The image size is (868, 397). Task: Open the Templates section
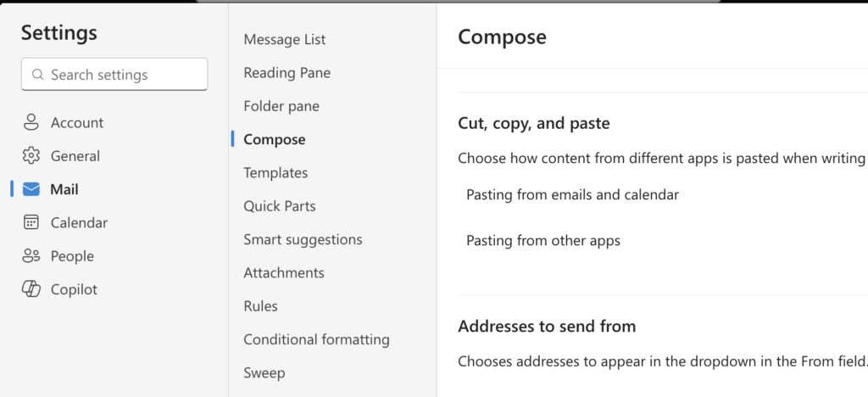click(x=275, y=173)
